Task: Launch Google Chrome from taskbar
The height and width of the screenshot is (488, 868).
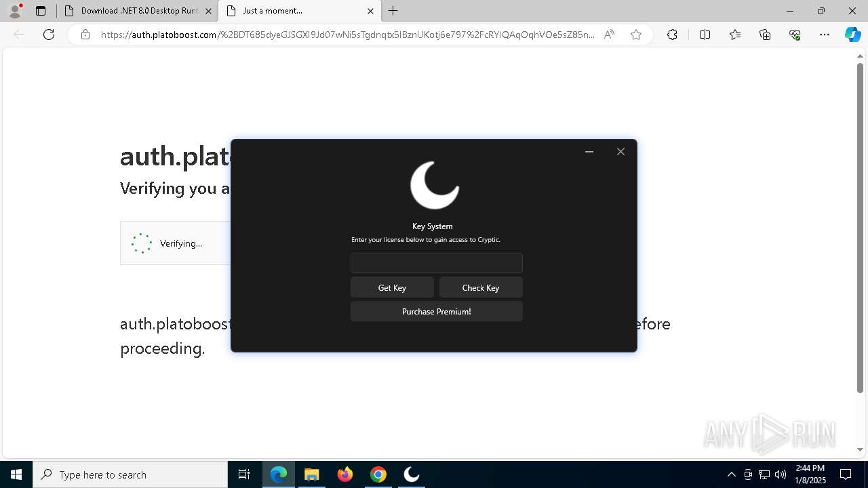Action: [378, 474]
